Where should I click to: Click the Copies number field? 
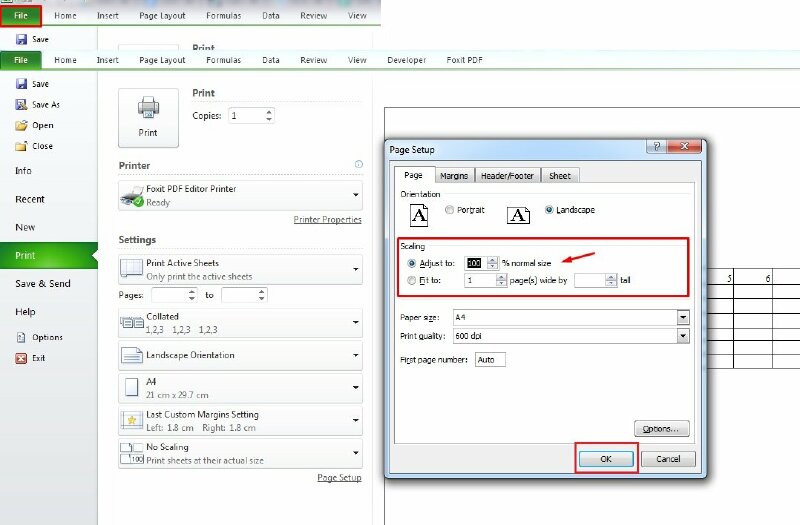pyautogui.click(x=246, y=116)
